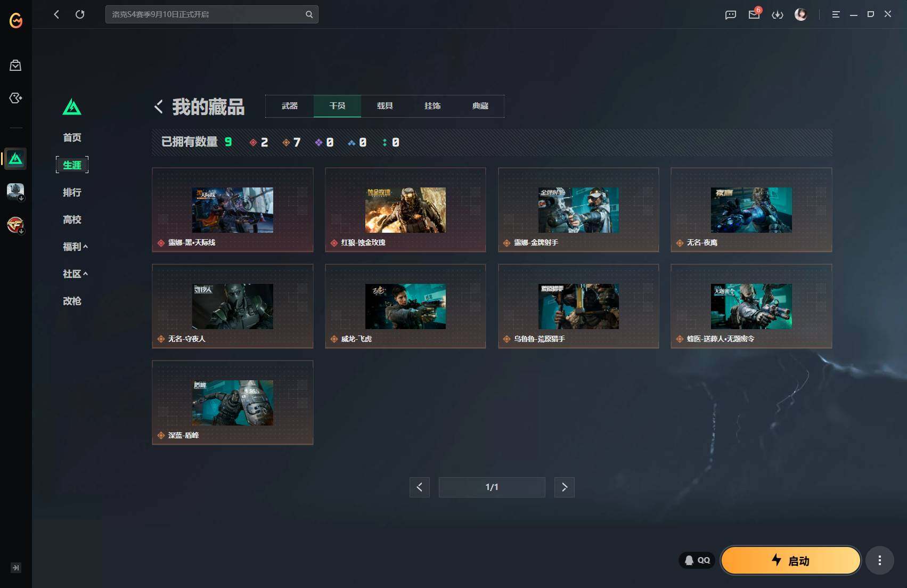
Task: Open the 无名-守夜人 skin thumbnail
Action: (x=233, y=306)
